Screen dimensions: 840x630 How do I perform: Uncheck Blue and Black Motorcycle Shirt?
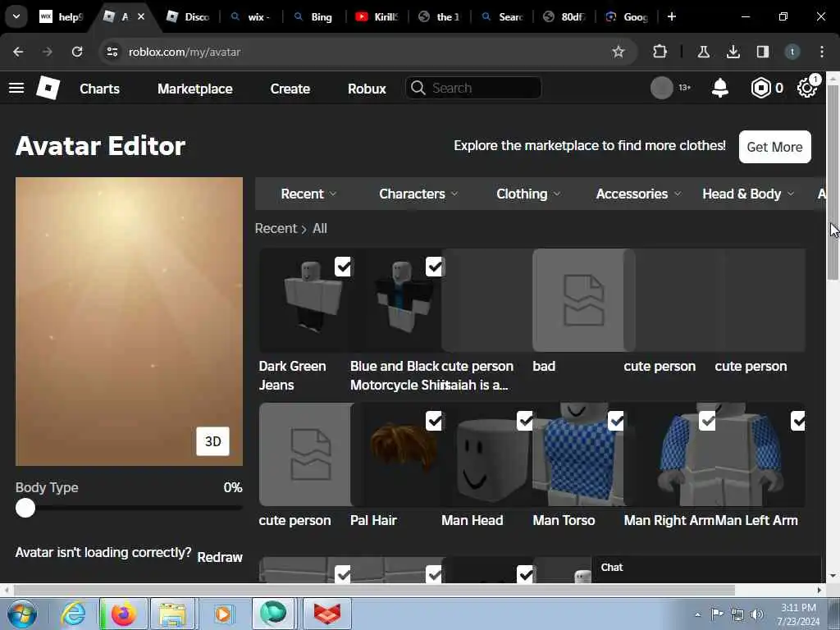(435, 267)
